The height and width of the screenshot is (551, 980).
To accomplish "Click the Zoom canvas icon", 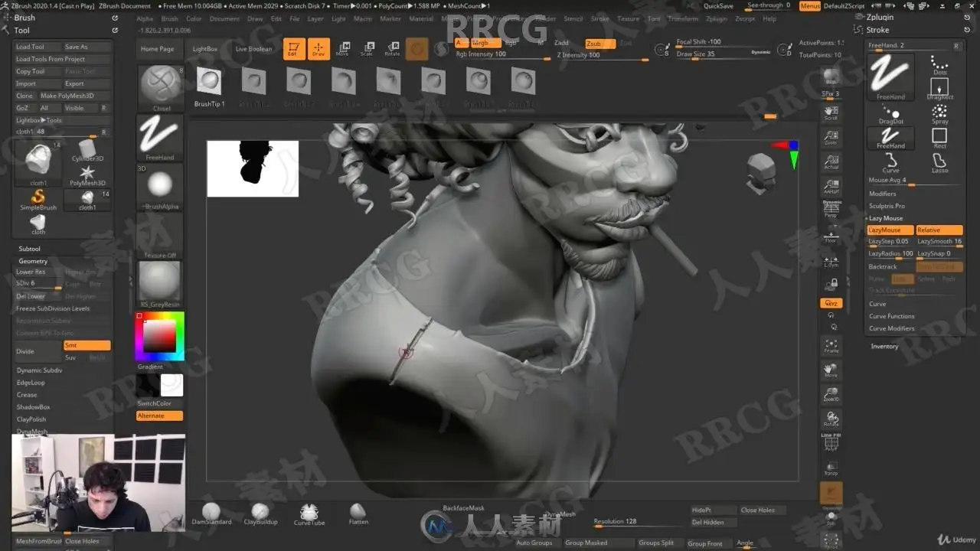I will click(x=831, y=138).
